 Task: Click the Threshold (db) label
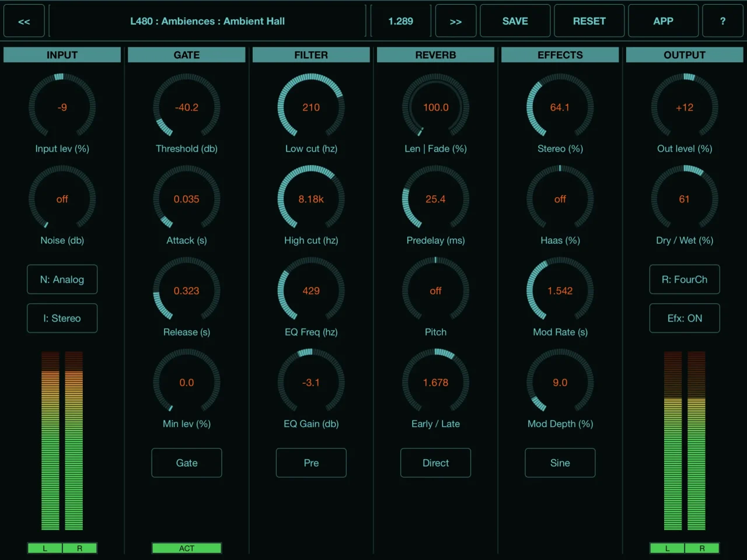(187, 149)
